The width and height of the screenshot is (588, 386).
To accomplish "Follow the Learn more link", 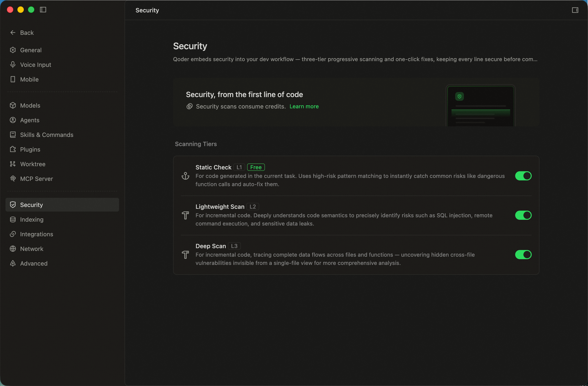I will (x=304, y=106).
